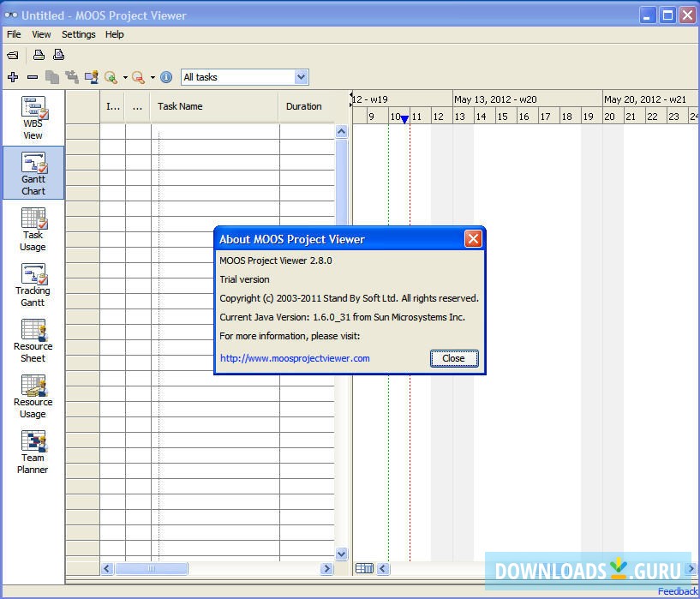The height and width of the screenshot is (599, 700).
Task: Click the blue info About icon
Action: [166, 77]
